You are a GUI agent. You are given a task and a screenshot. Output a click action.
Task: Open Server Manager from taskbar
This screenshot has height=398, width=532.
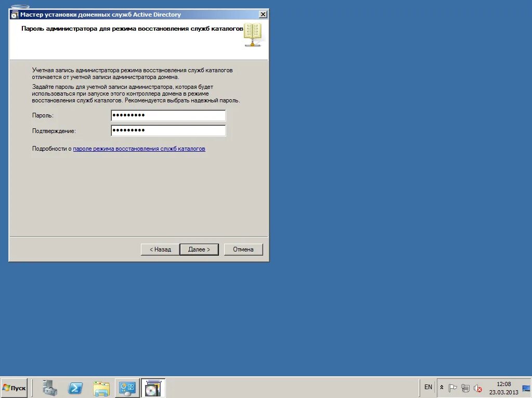click(49, 388)
